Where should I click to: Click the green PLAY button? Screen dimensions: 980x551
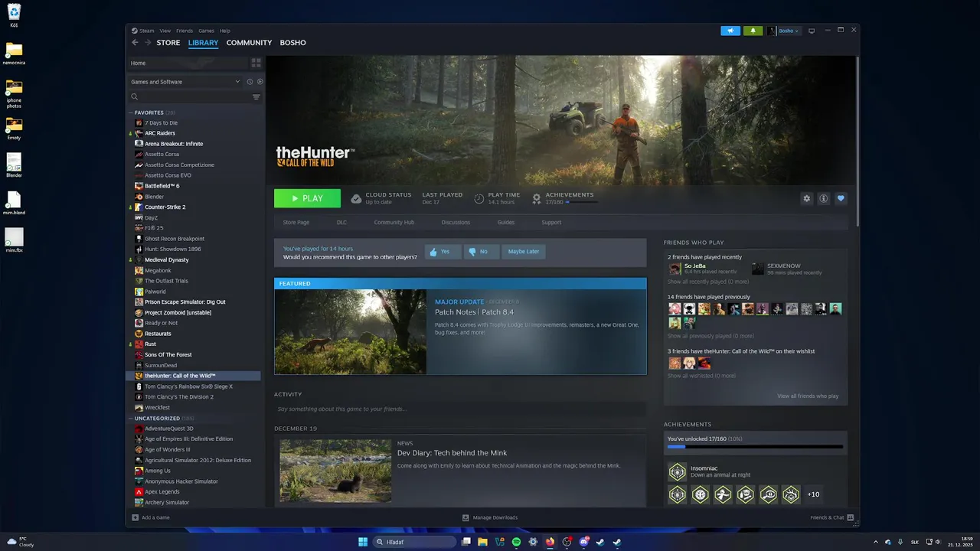(x=307, y=198)
